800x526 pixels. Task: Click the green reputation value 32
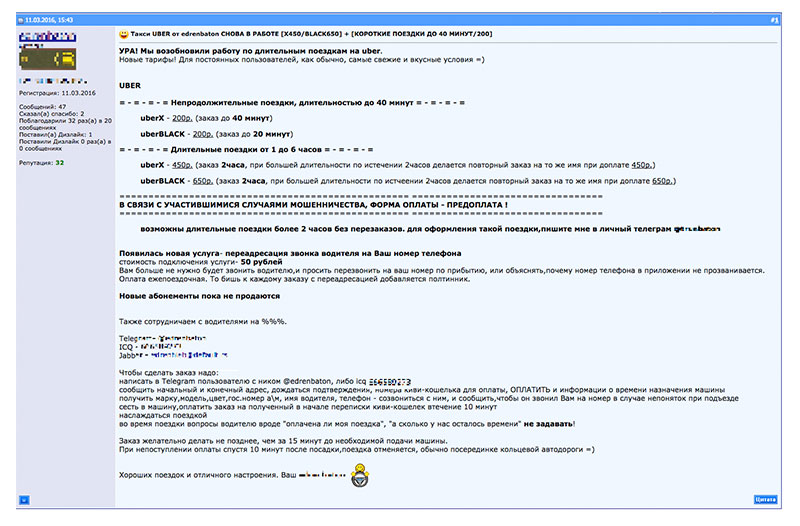[60, 162]
